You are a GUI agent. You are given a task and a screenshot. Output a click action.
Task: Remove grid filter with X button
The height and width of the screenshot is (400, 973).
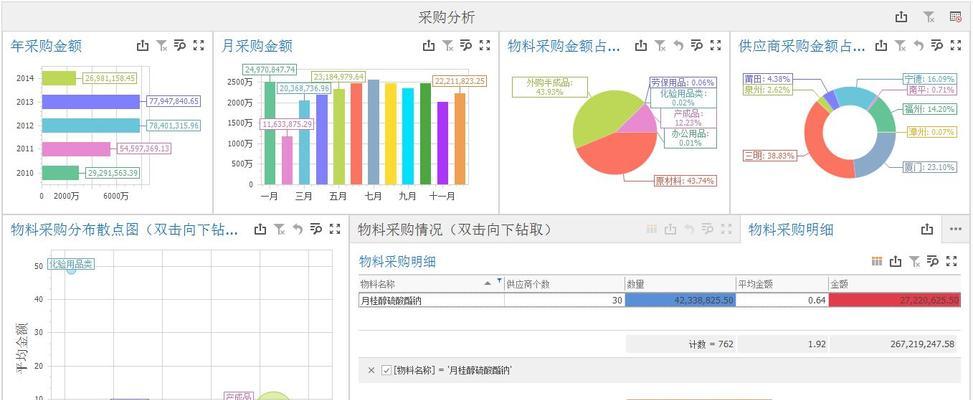click(x=371, y=370)
